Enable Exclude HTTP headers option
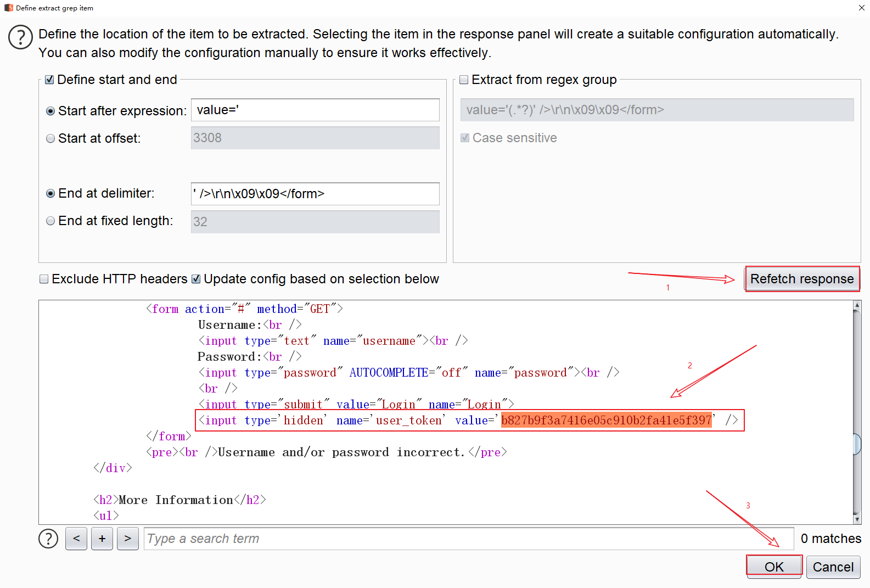Viewport: 870px width, 588px height. click(x=44, y=279)
